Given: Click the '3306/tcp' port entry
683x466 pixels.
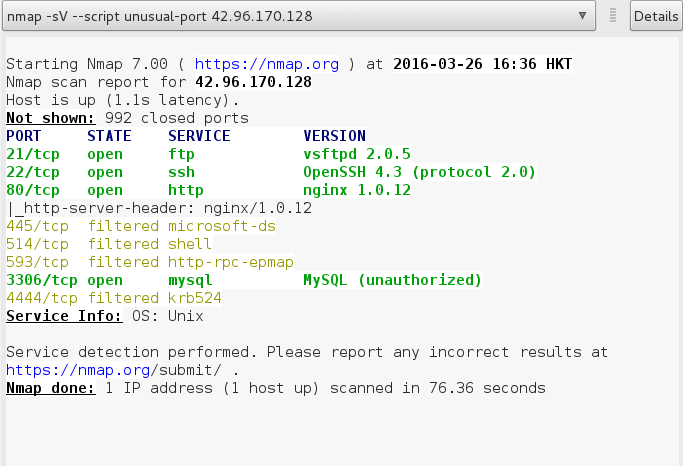Looking at the screenshot, I should (x=42, y=280).
